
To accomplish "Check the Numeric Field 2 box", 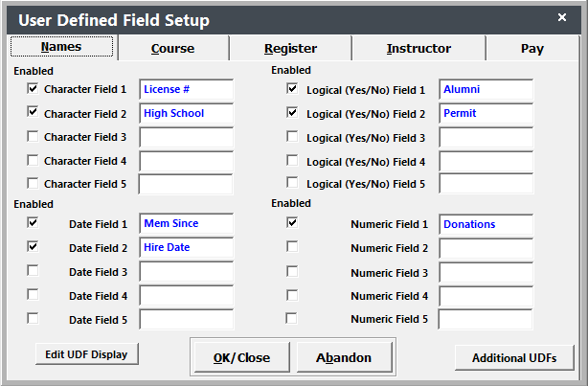I will point(292,246).
